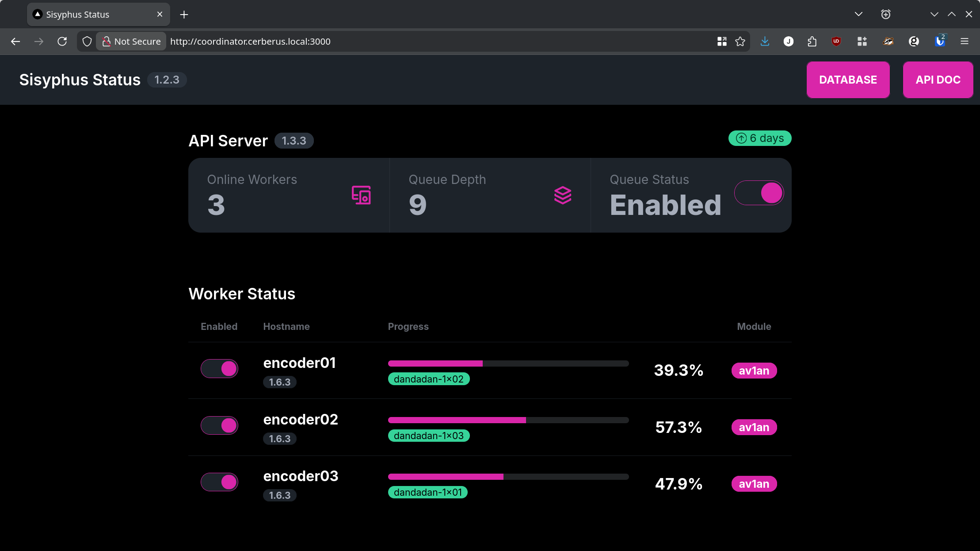
Task: Expand the list all tabs chevron
Action: 858,14
